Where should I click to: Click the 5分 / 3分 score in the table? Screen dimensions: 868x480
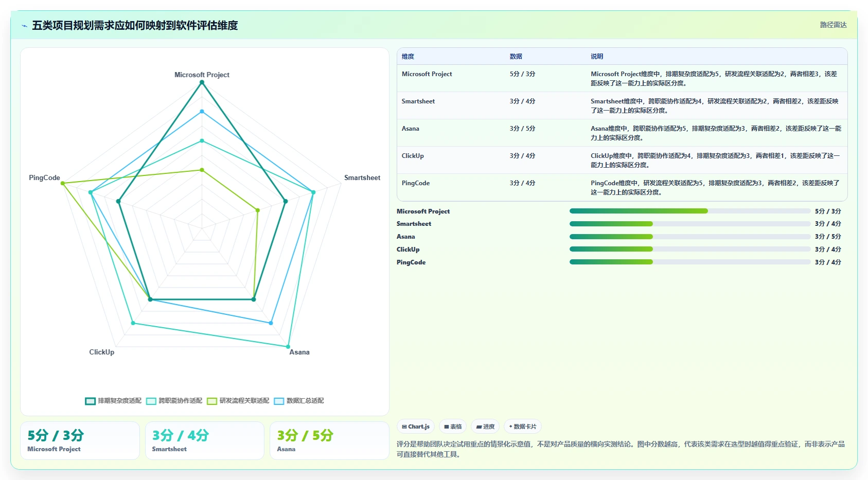pyautogui.click(x=523, y=74)
